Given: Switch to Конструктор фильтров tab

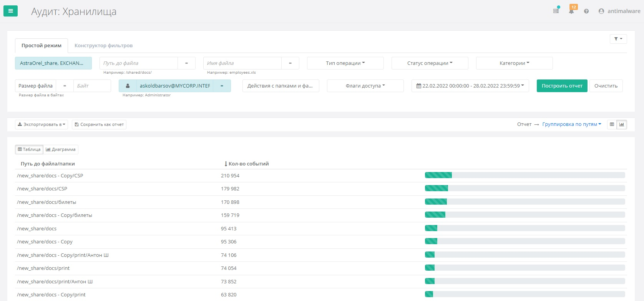Looking at the screenshot, I should pyautogui.click(x=103, y=46).
